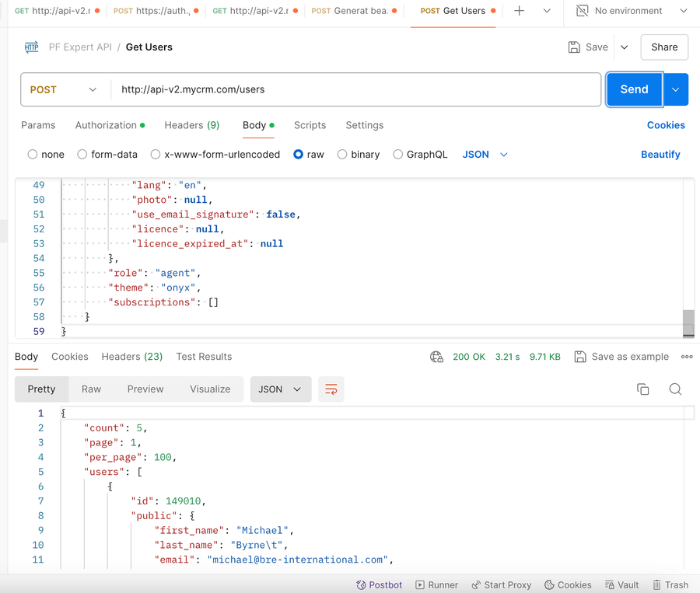Open Postbot from the status bar
The image size is (700, 593).
tap(380, 584)
